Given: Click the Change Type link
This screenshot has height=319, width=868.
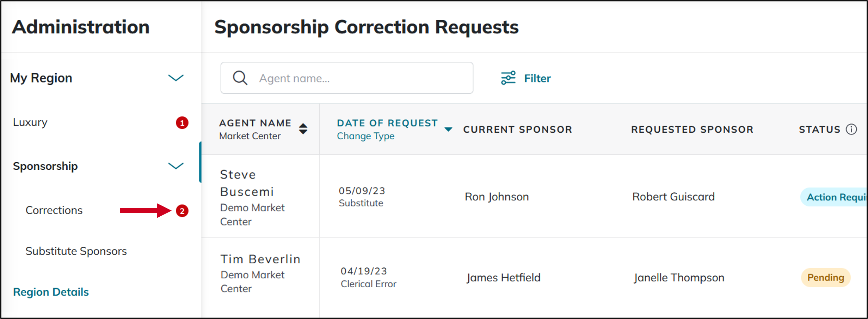Looking at the screenshot, I should point(365,136).
